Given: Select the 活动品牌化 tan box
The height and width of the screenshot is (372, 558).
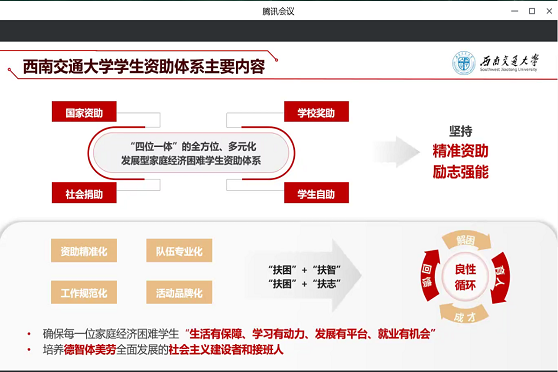Looking at the screenshot, I should (x=179, y=292).
